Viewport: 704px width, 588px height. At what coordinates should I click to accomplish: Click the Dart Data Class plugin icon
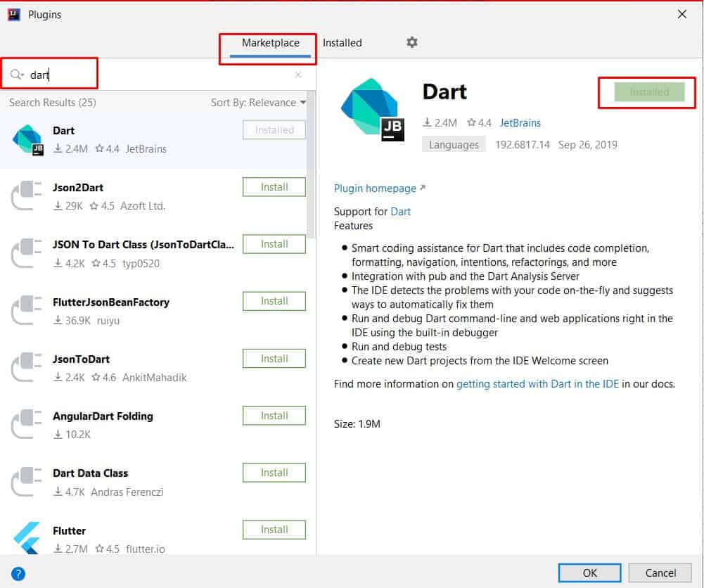[27, 481]
